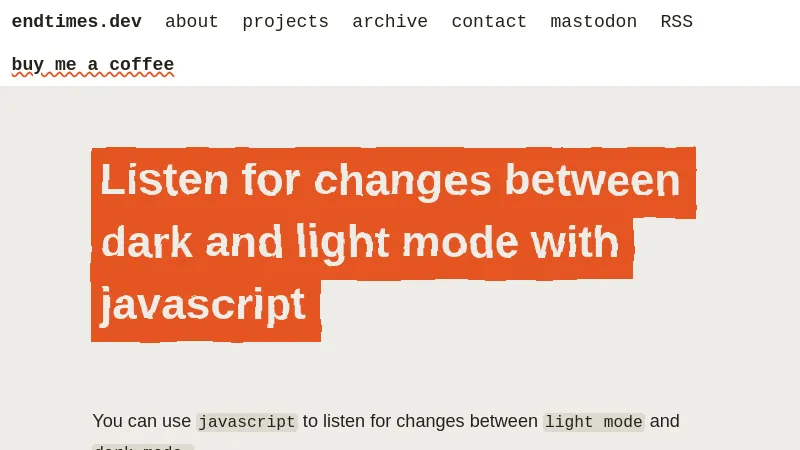
Task: Click the paragraph text "You can use"
Action: [x=141, y=421]
